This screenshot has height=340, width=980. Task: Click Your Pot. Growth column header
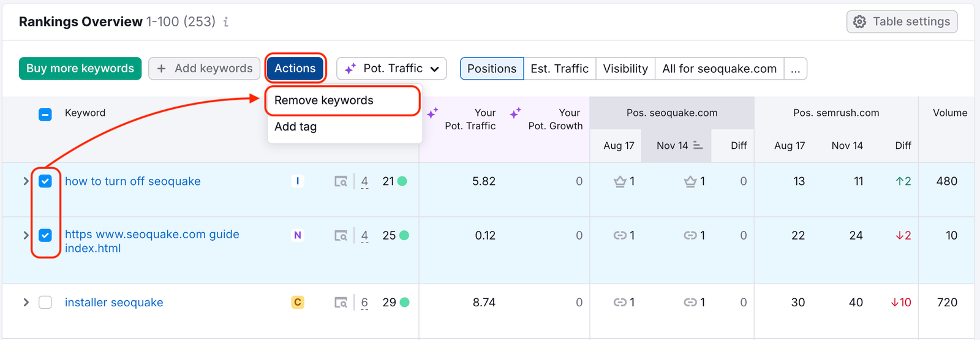tap(556, 119)
